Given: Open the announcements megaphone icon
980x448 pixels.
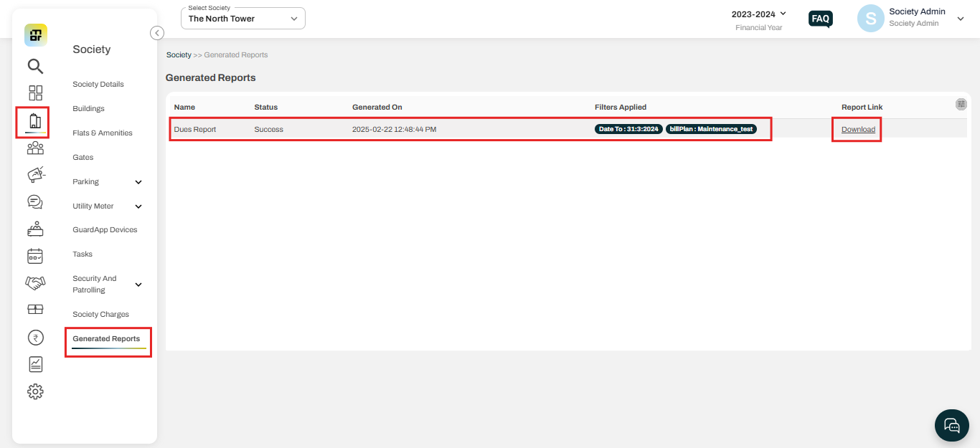Looking at the screenshot, I should 35,174.
